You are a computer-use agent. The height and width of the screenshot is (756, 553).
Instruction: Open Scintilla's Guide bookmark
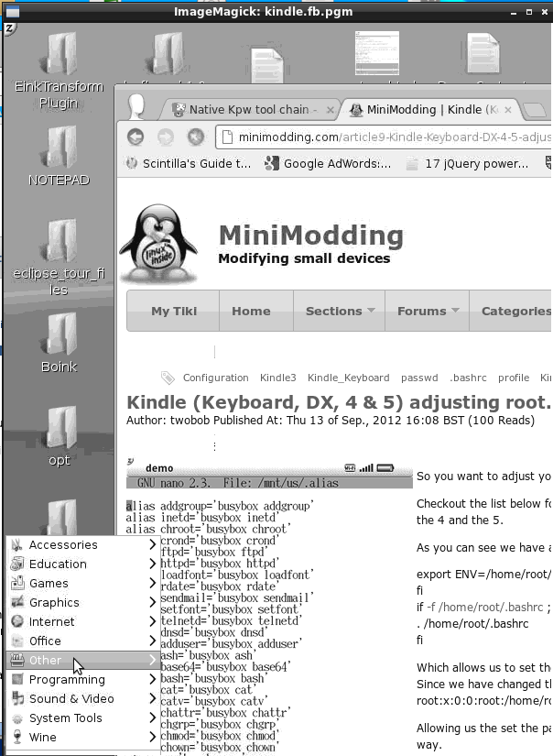[189, 163]
